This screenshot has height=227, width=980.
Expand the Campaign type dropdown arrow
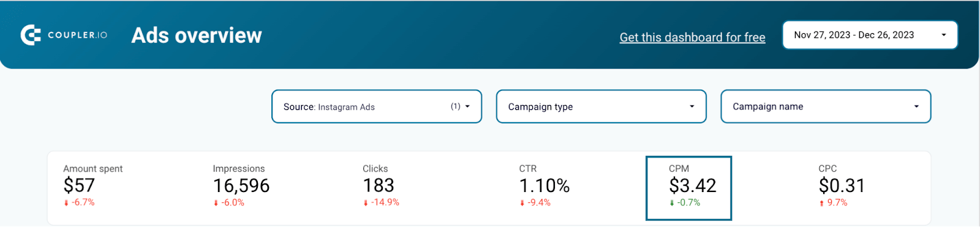692,106
